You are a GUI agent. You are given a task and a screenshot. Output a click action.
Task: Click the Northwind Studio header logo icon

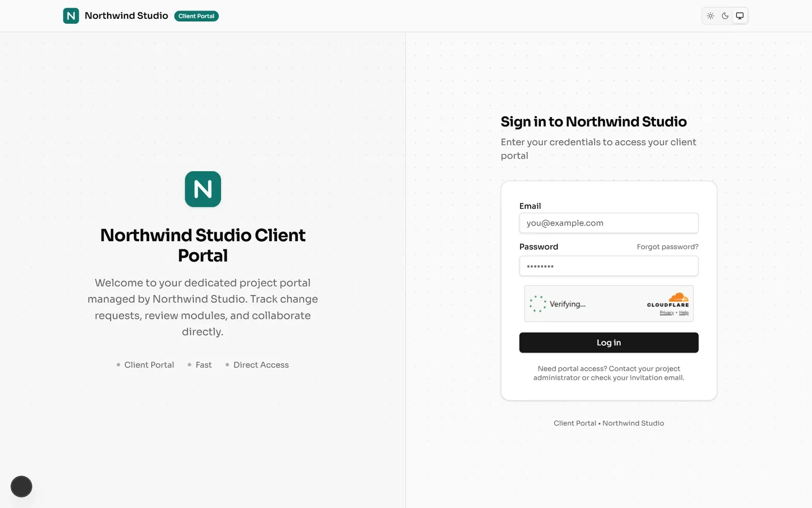[71, 16]
